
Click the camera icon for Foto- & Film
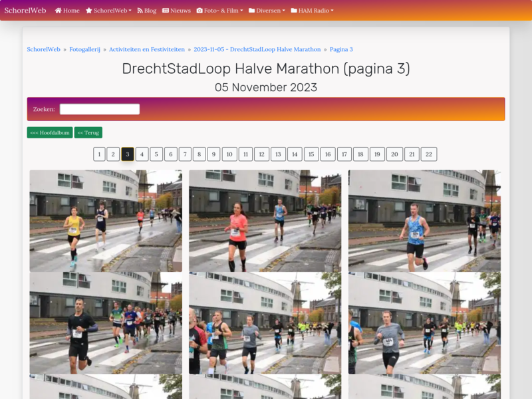point(199,11)
